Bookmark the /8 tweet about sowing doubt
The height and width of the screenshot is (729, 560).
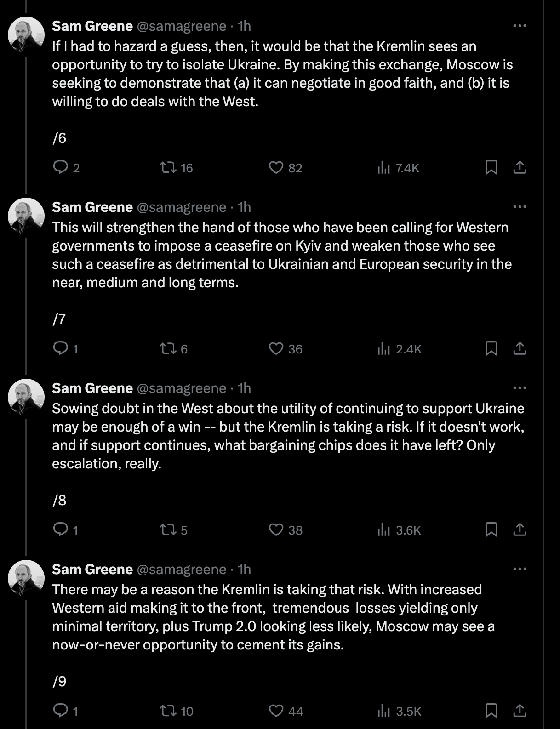(491, 530)
